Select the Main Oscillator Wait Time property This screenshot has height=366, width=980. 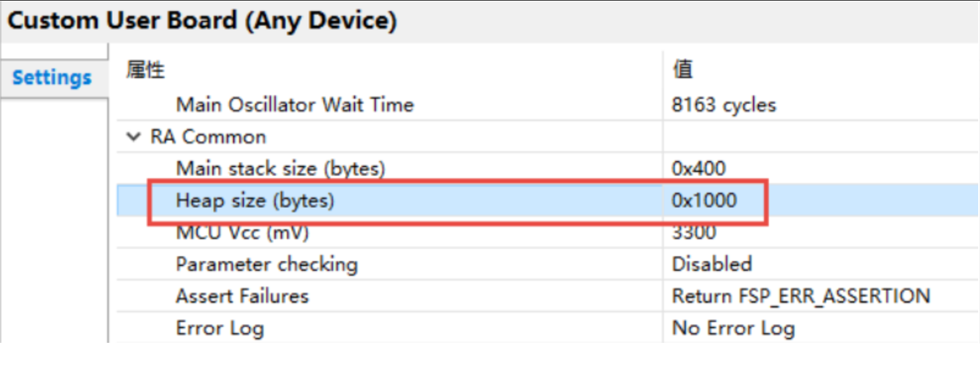295,105
